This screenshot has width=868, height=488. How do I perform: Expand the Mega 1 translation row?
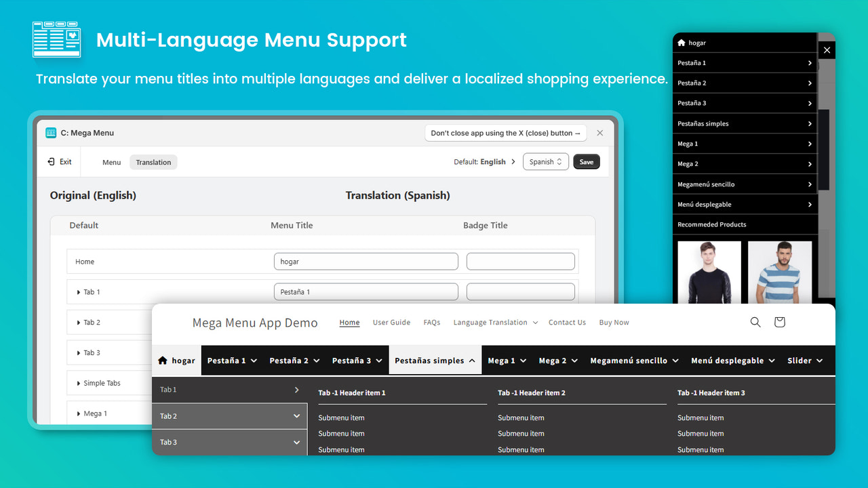(79, 413)
